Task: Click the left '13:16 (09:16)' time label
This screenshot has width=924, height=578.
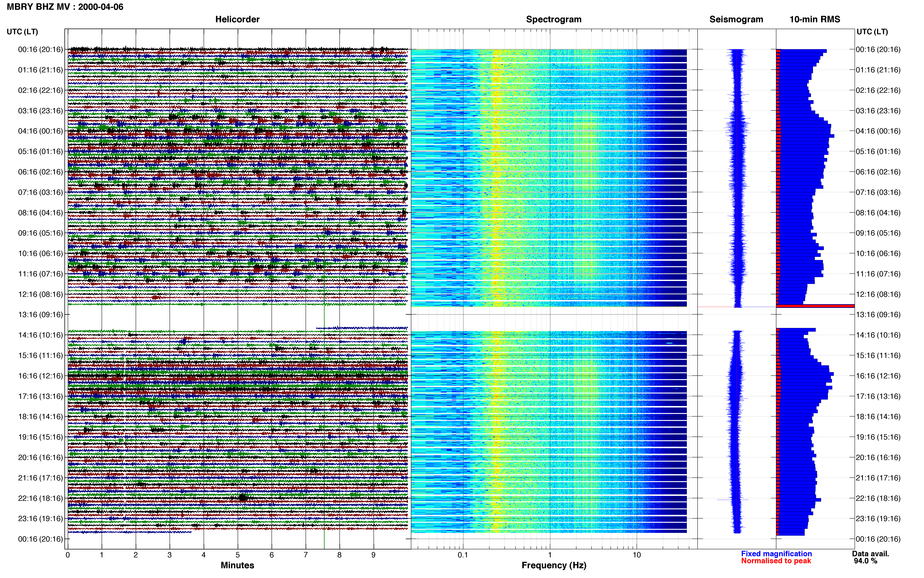Action: [41, 315]
